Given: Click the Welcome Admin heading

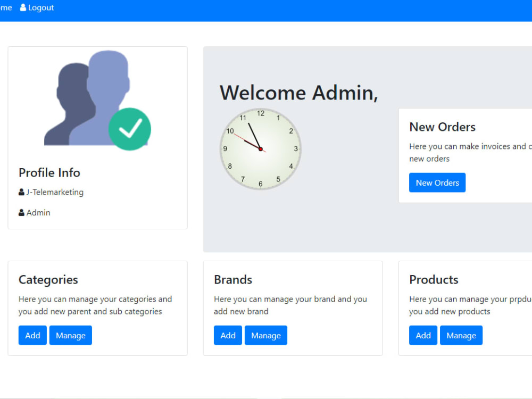Looking at the screenshot, I should click(298, 93).
